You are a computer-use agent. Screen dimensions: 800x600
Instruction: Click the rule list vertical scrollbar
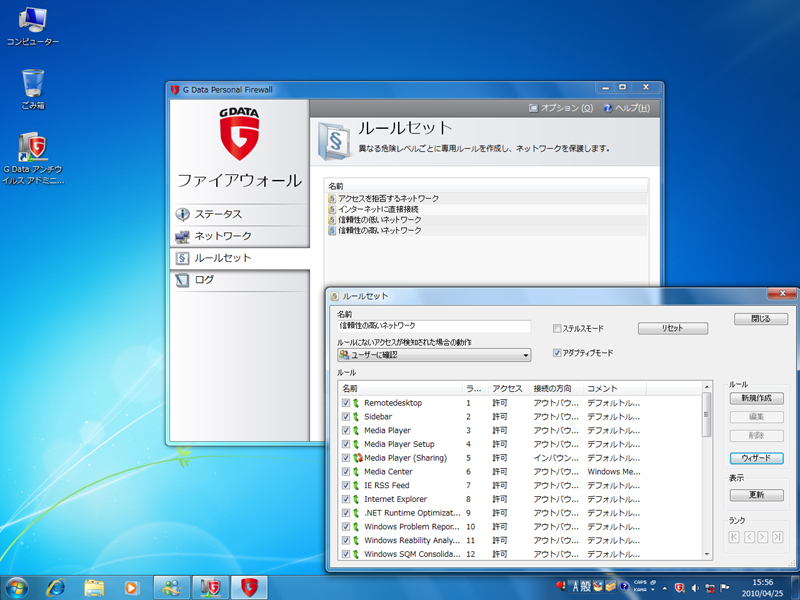coord(707,470)
